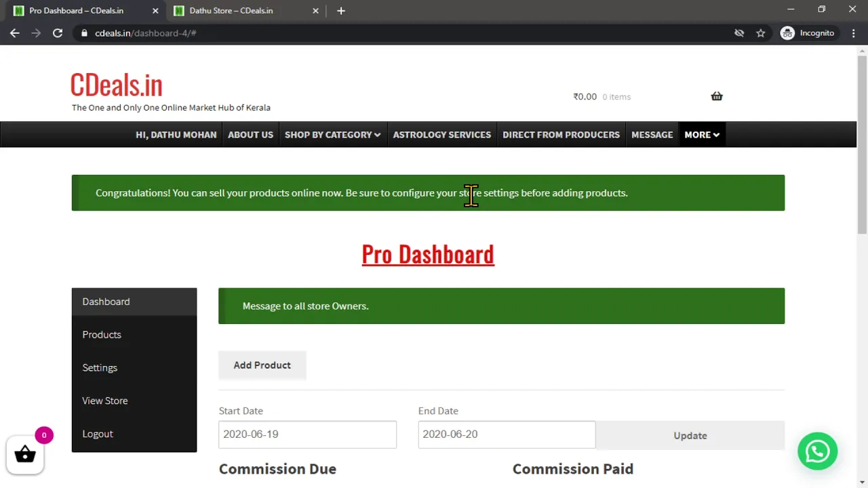This screenshot has height=488, width=868.
Task: Click the End Date field
Action: click(x=507, y=434)
